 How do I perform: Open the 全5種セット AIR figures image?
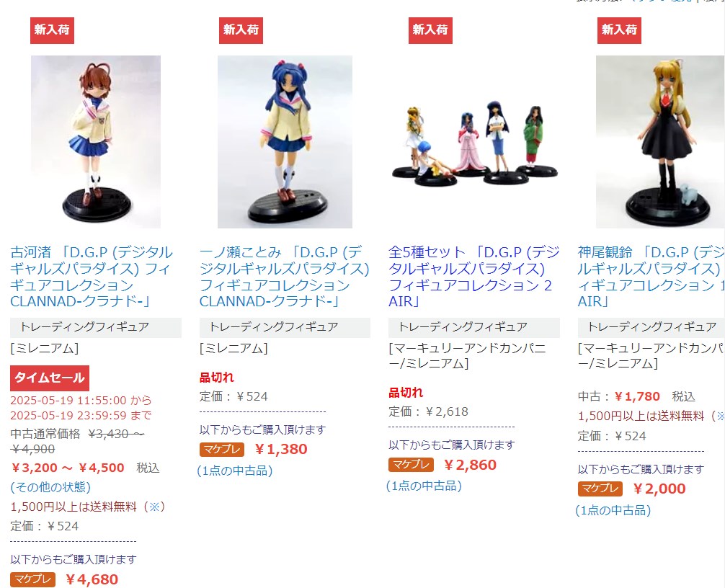tap(474, 142)
